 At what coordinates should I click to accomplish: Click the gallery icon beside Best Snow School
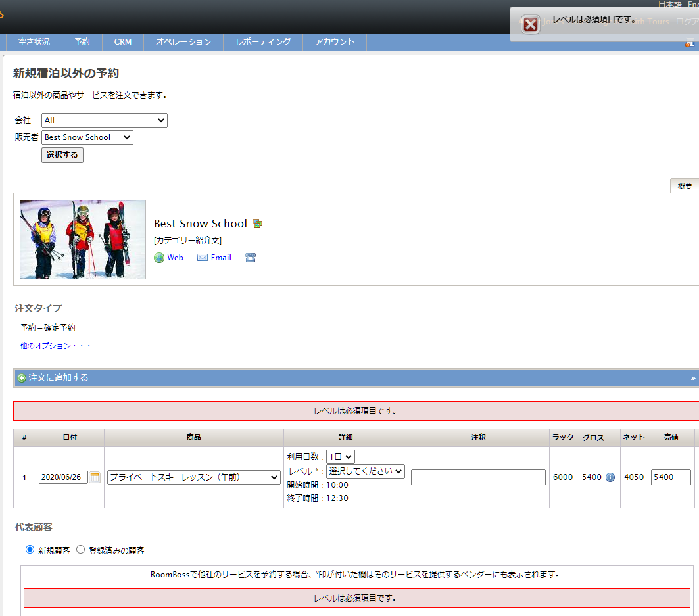point(257,224)
